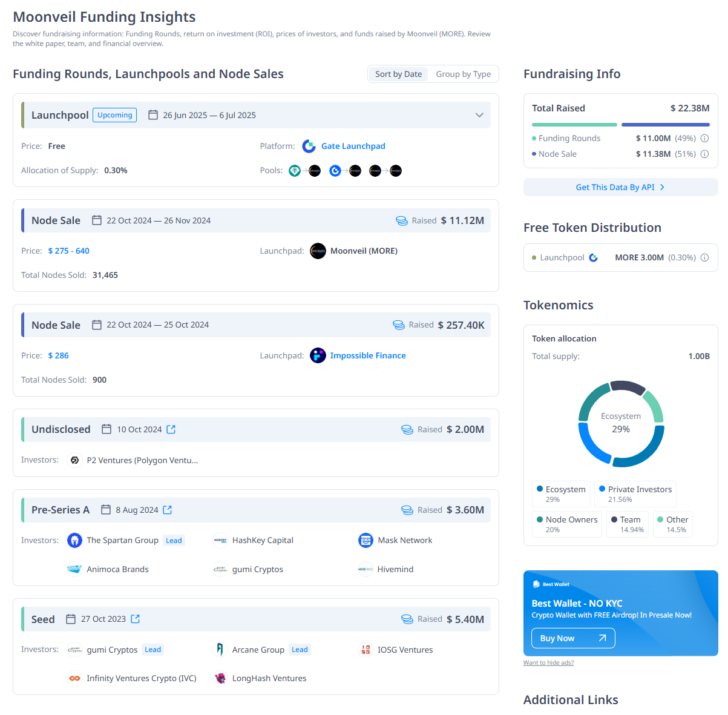Click the blue Node Sale progress bar
Viewport: 728px width, 715px height.
(666, 125)
